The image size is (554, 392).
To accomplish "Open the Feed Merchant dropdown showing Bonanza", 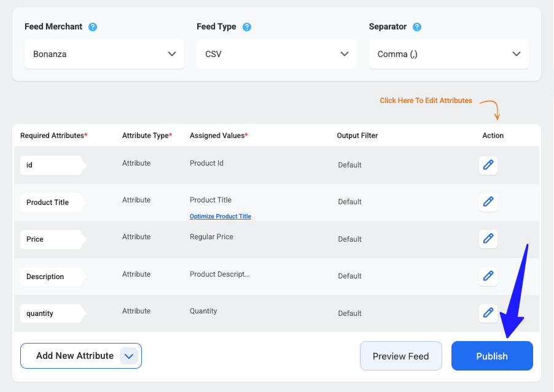I will point(104,54).
